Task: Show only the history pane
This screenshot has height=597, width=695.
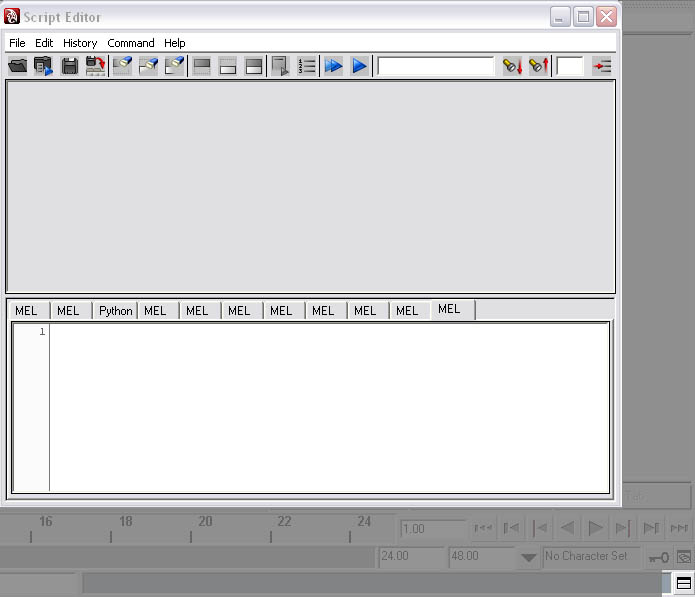Action: point(202,66)
